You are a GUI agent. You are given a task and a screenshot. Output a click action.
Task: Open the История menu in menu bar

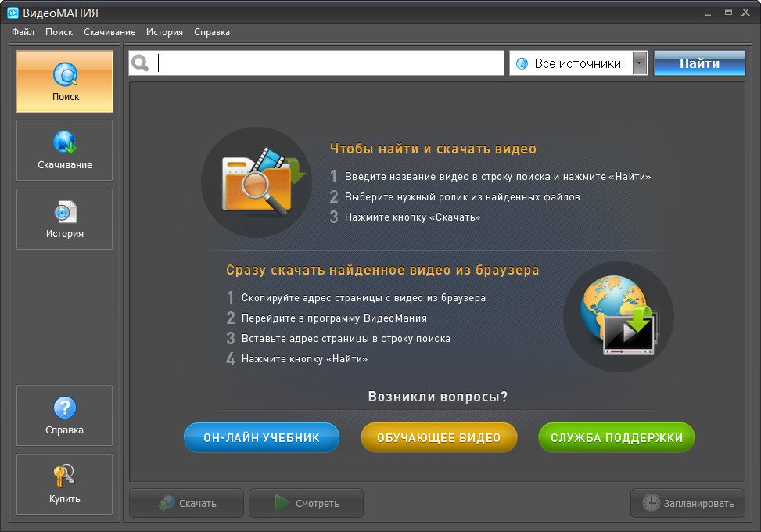pyautogui.click(x=164, y=32)
